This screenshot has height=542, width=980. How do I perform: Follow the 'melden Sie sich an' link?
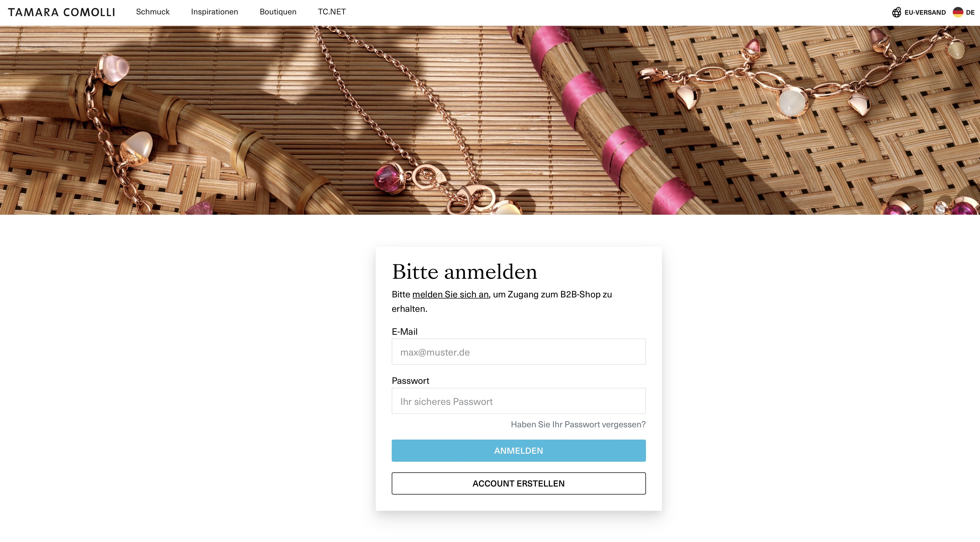coord(450,294)
